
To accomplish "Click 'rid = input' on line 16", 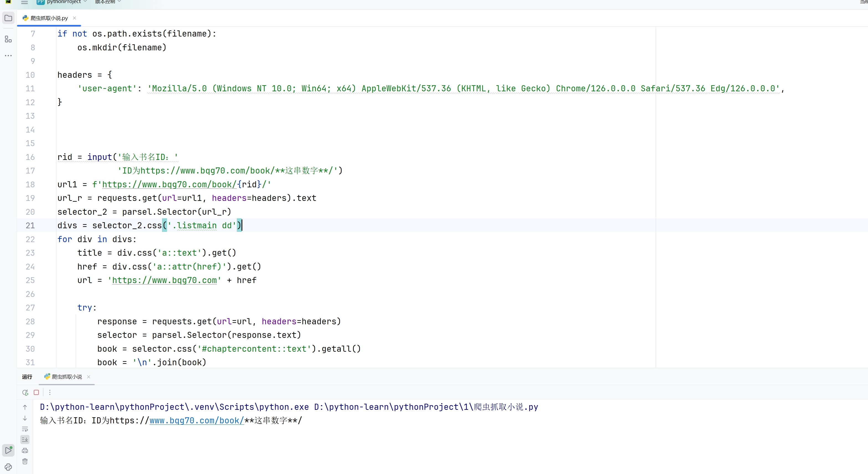I will tap(84, 157).
